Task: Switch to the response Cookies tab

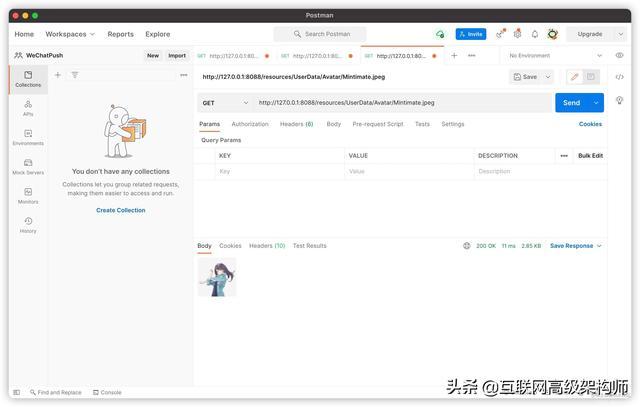Action: point(230,246)
